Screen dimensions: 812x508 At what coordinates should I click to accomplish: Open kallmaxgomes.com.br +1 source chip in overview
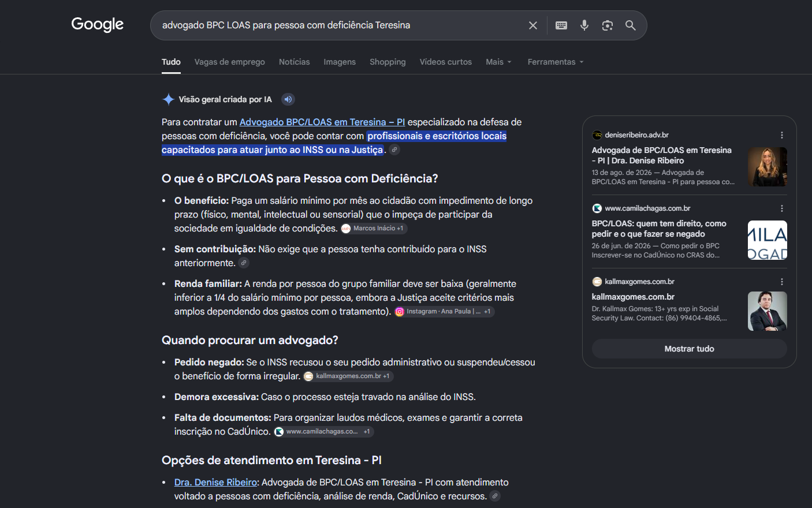348,376
